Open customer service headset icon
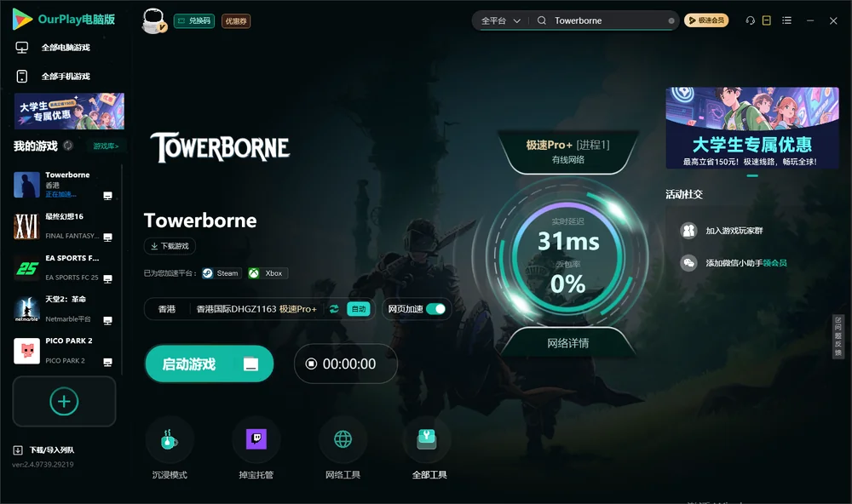The height and width of the screenshot is (504, 852). 751,20
